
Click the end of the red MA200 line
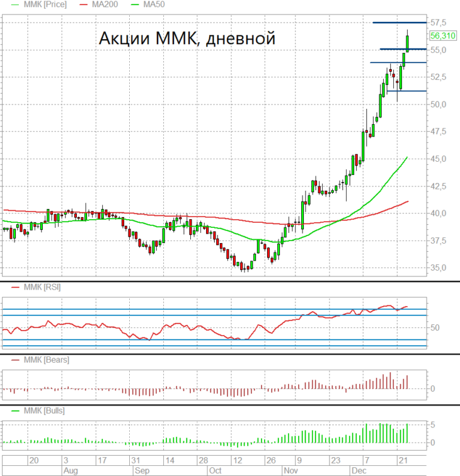pyautogui.click(x=408, y=201)
